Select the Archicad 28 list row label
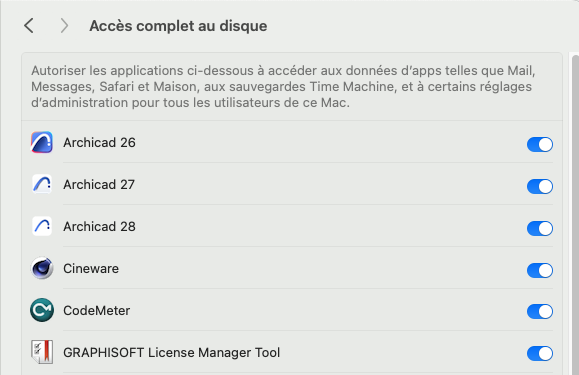579x375 pixels. (99, 226)
